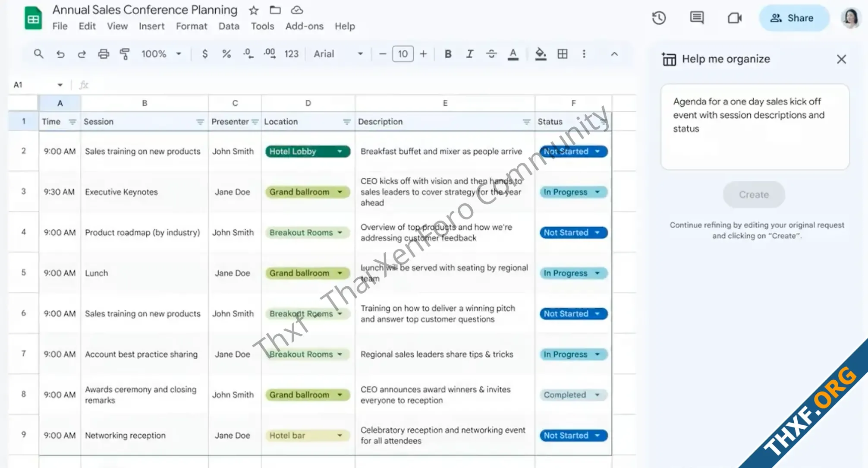
Task: Close the Help me organize panel
Action: 841,59
